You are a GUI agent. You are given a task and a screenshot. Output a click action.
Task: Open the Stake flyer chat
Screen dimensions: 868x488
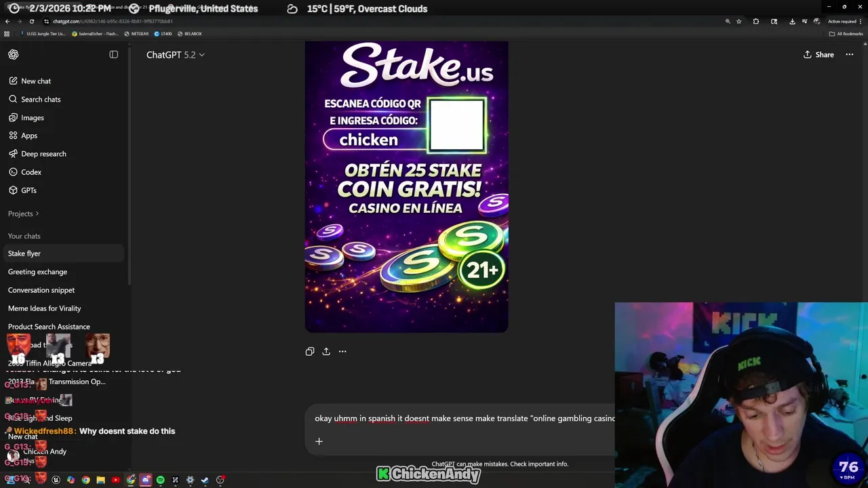[64, 253]
